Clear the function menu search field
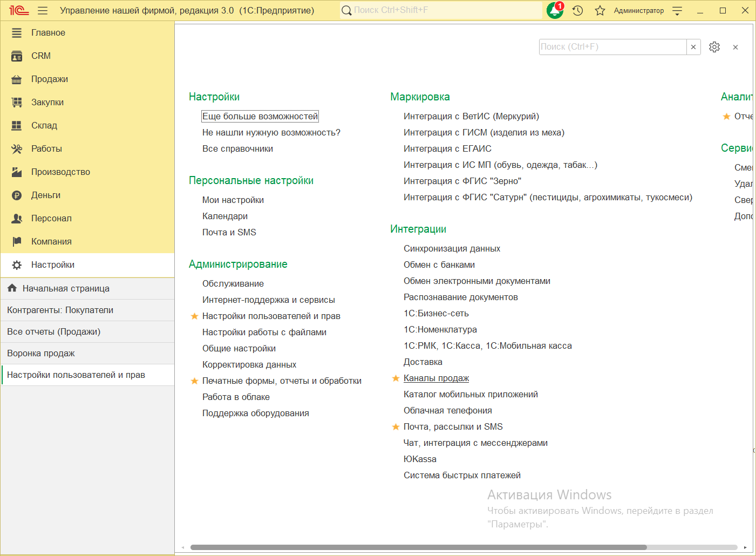Image resolution: width=756 pixels, height=556 pixels. pos(693,47)
